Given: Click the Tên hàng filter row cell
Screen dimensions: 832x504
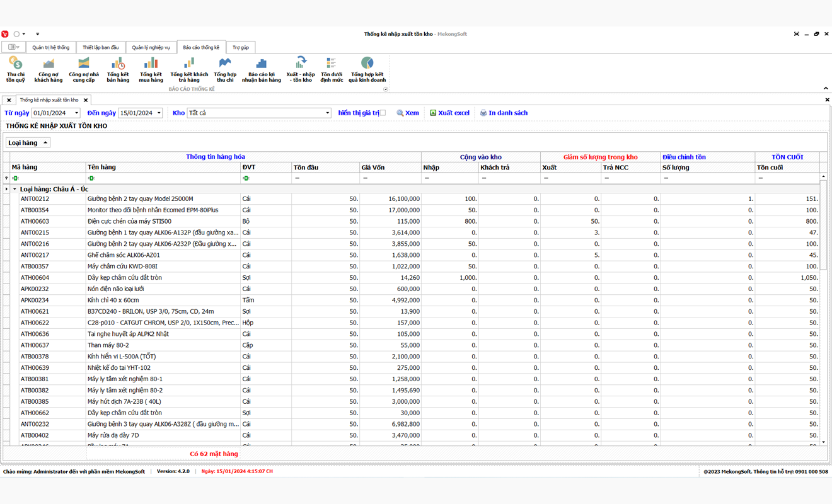Looking at the screenshot, I should [x=163, y=178].
